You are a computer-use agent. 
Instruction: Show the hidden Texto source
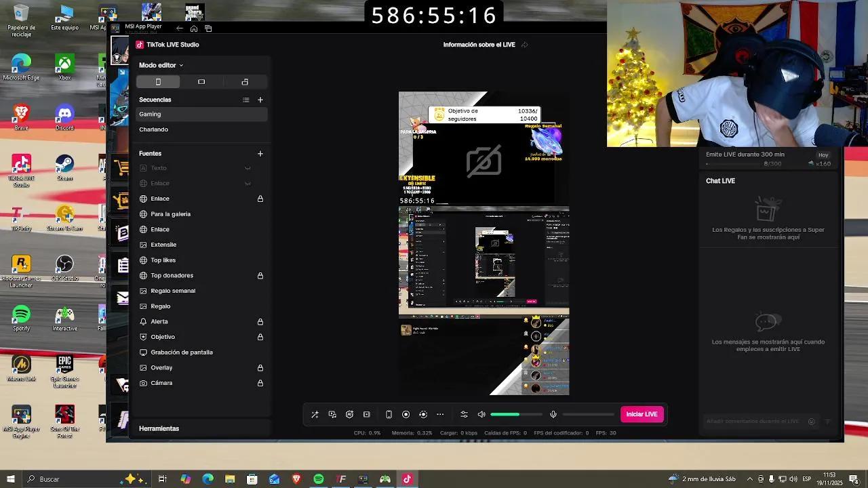click(248, 168)
